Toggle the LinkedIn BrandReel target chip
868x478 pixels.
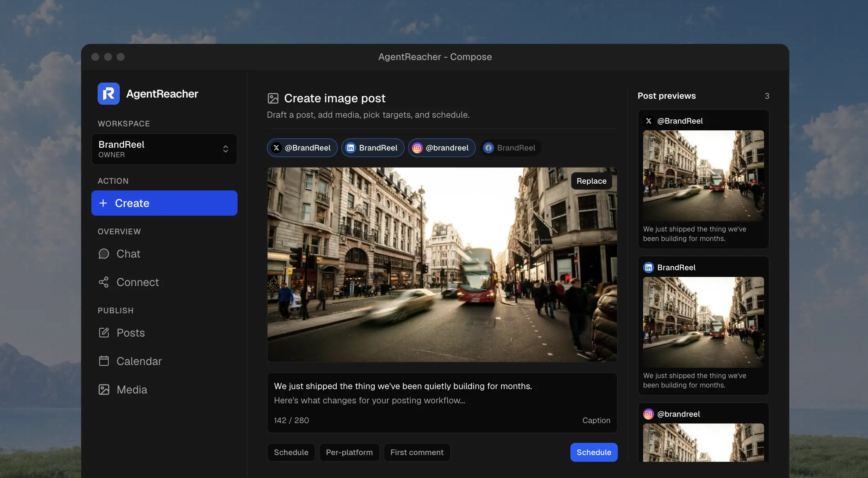[x=373, y=148]
